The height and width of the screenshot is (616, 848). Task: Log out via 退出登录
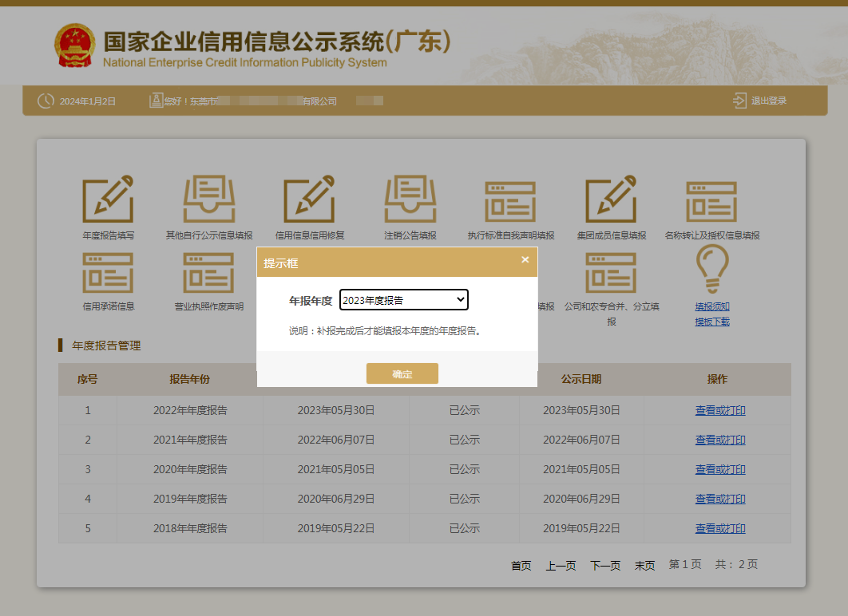pyautogui.click(x=768, y=101)
